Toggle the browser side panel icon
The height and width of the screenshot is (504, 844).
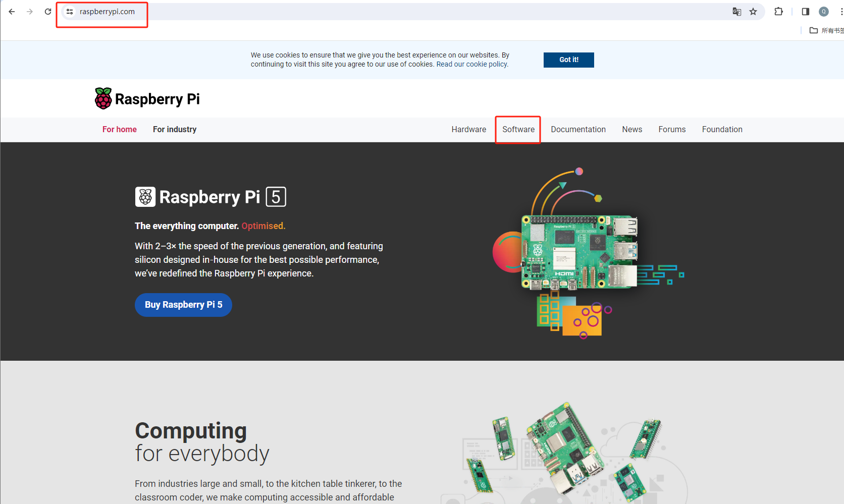(x=806, y=12)
